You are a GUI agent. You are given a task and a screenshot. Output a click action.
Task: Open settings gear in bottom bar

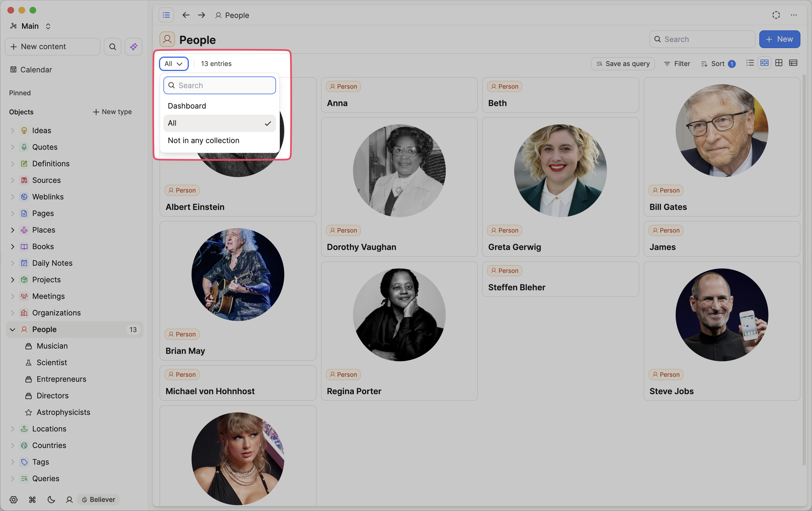(x=14, y=499)
